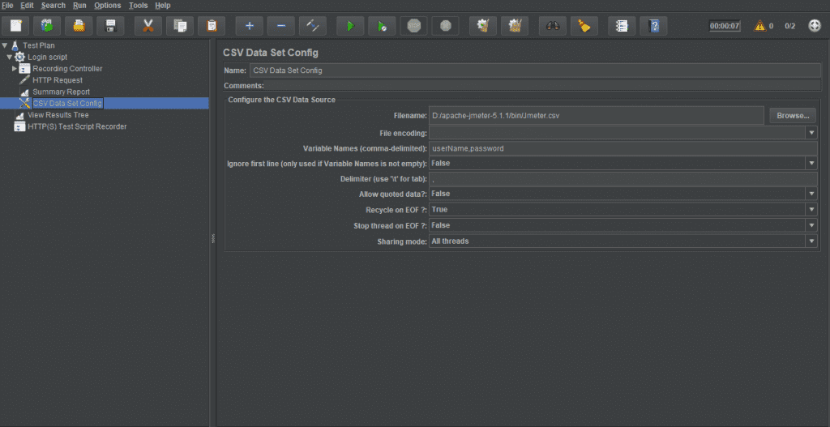Click the Variable Names input field
This screenshot has height=427, width=830.
pos(622,148)
